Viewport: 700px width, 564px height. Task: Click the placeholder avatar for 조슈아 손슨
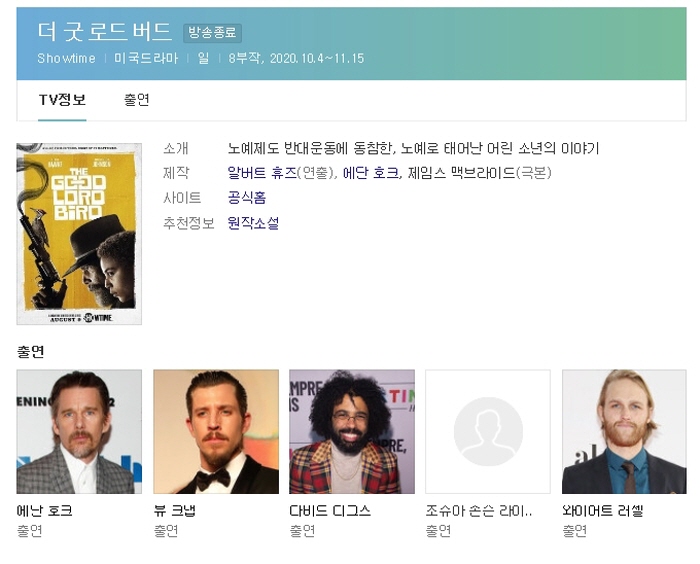tap(488, 431)
